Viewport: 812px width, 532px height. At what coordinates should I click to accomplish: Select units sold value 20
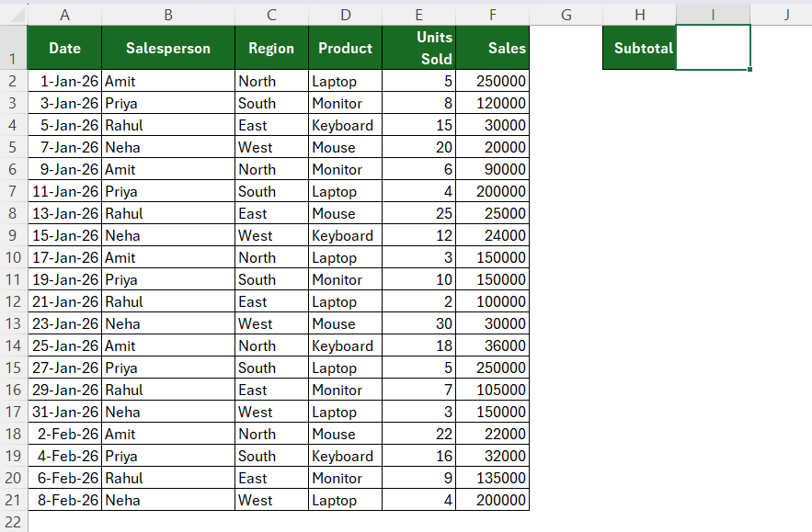coord(419,147)
